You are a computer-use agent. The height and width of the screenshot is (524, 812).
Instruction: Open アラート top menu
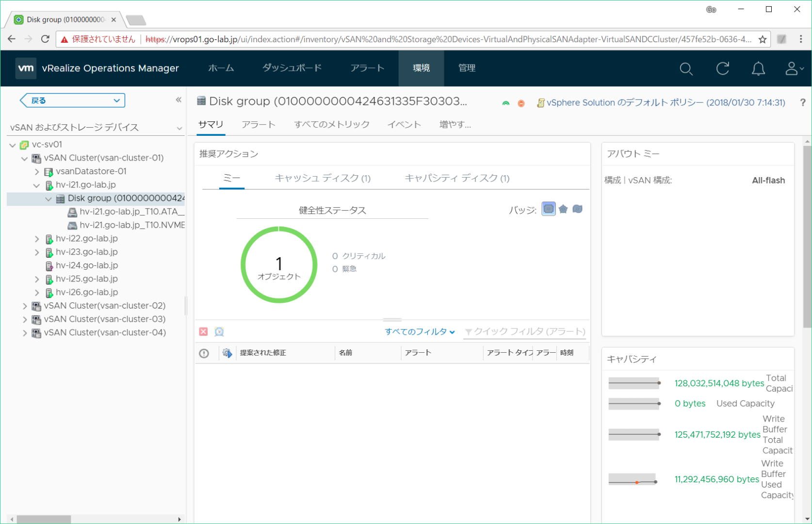pos(367,68)
